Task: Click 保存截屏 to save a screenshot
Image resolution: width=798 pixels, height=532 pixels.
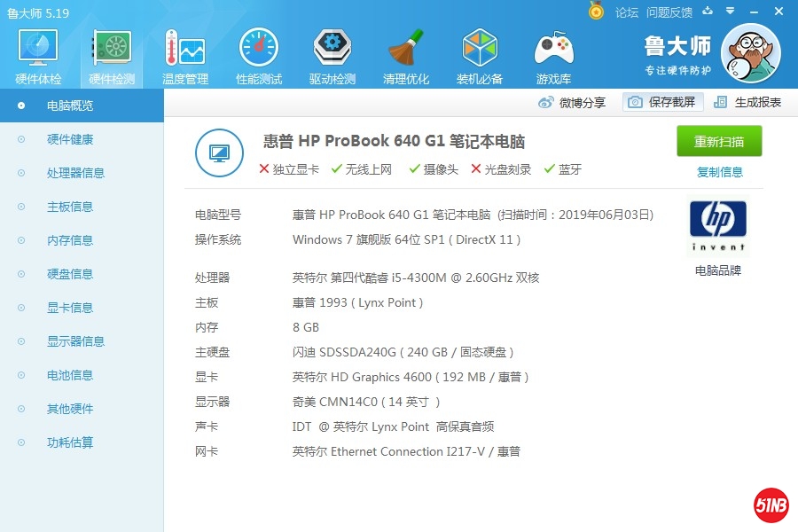Action: click(662, 102)
